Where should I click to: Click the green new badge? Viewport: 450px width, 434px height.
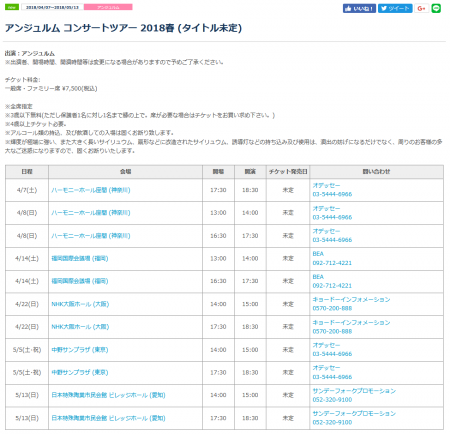pyautogui.click(x=12, y=7)
